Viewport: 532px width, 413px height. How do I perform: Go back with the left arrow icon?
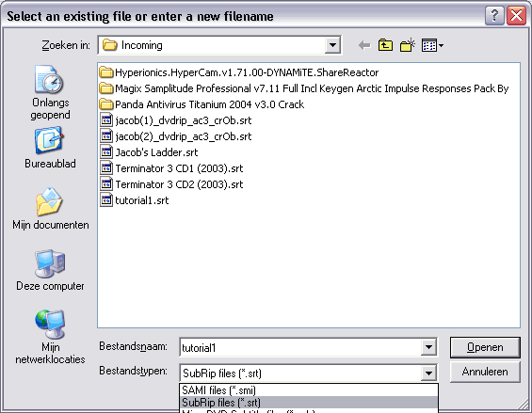point(364,45)
